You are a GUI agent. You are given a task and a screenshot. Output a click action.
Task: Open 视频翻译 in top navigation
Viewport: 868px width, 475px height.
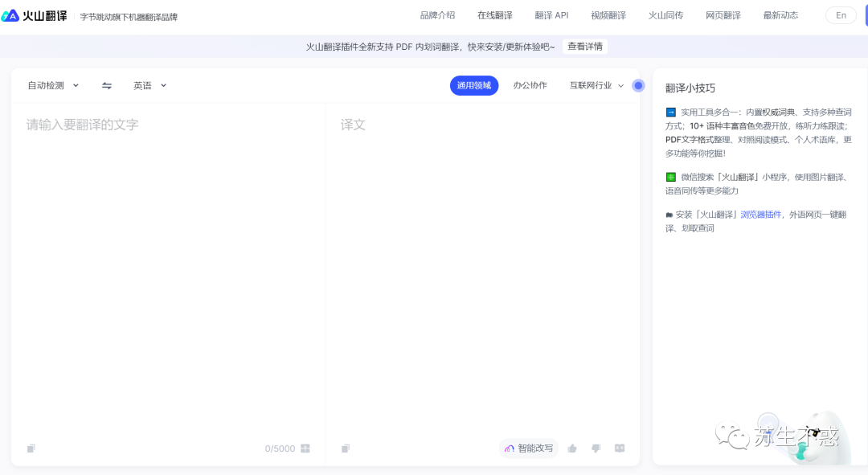[x=608, y=15]
